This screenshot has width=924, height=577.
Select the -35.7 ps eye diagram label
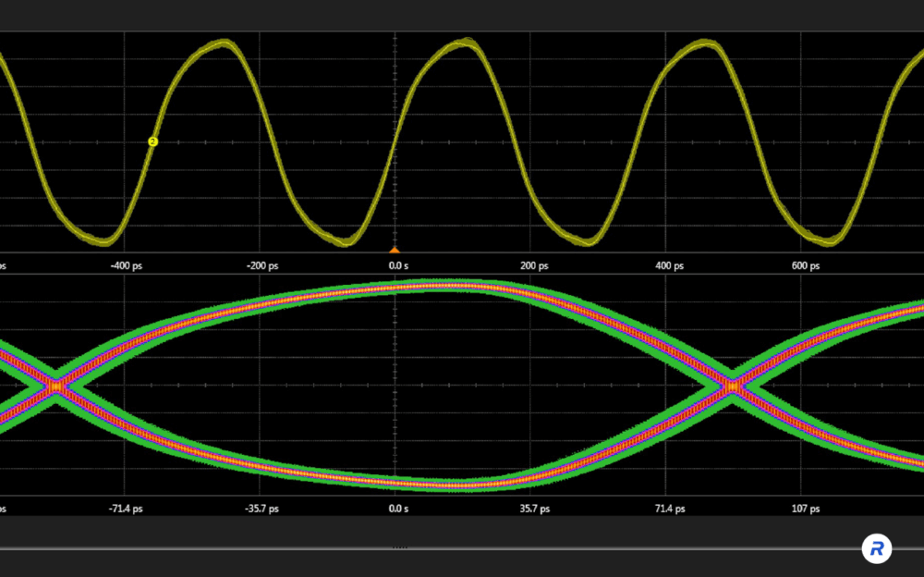pos(261,509)
